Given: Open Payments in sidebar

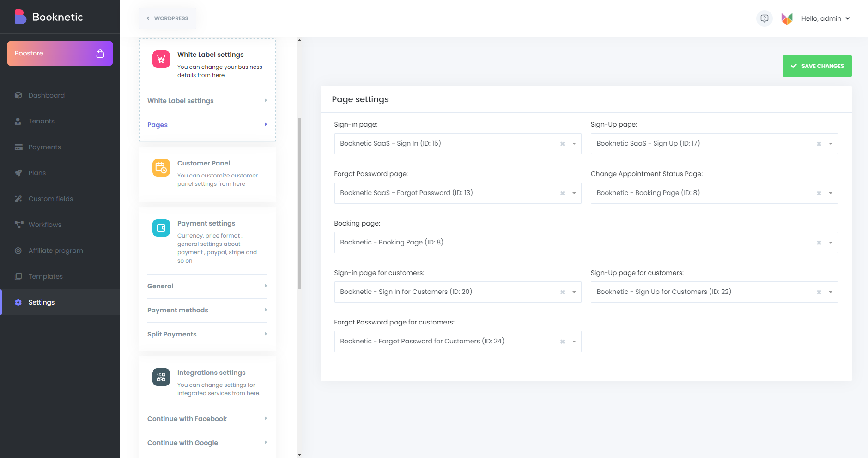Looking at the screenshot, I should point(60,147).
